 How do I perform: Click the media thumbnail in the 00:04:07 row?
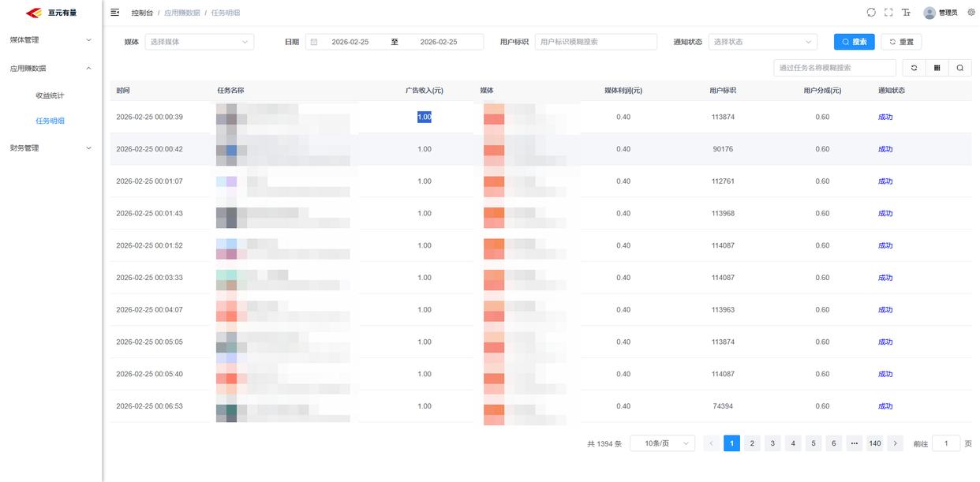[494, 311]
